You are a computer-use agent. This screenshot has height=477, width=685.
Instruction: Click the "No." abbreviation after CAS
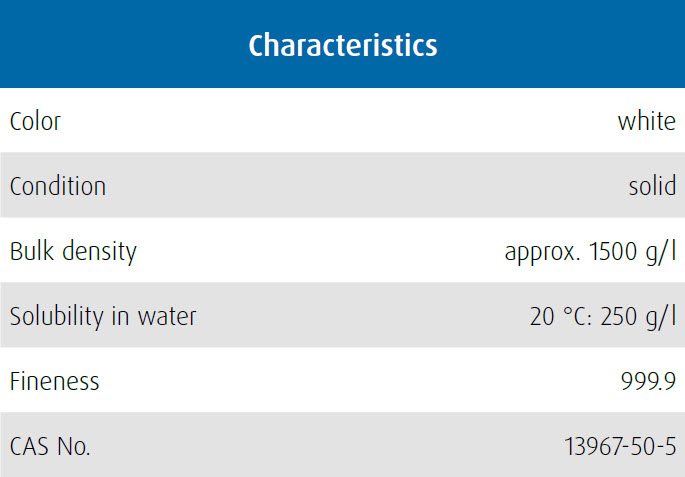[73, 447]
